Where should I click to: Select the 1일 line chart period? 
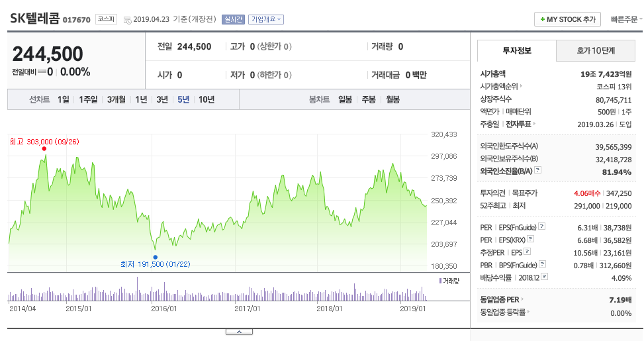(64, 99)
